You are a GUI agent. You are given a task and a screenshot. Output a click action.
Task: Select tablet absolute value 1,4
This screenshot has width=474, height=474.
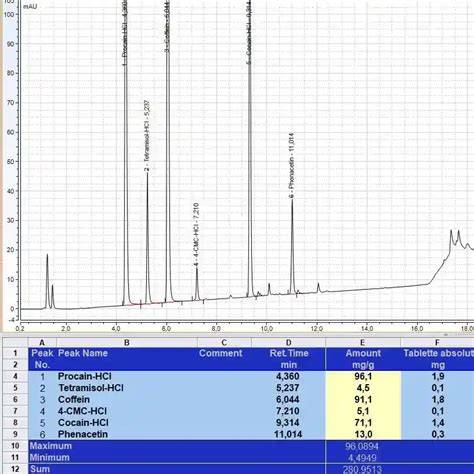click(438, 423)
